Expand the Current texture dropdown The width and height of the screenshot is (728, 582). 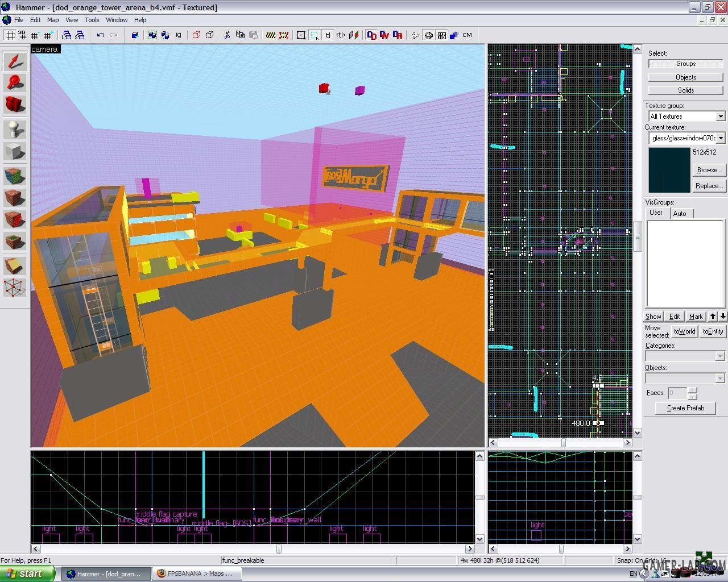pyautogui.click(x=721, y=138)
